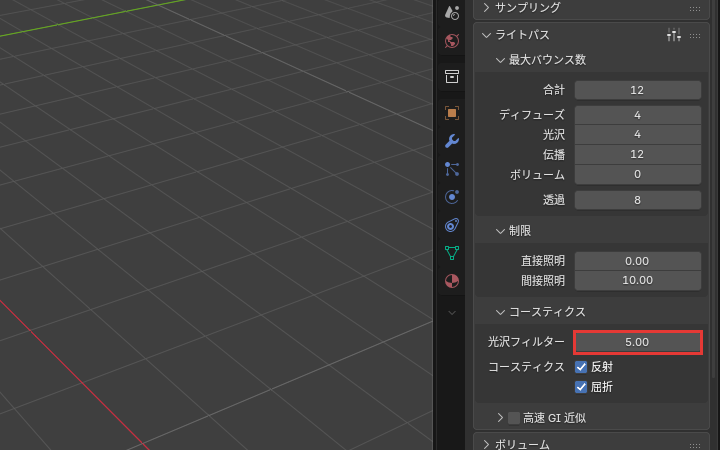Click the 間接照明 label
720x450 pixels.
click(x=543, y=281)
